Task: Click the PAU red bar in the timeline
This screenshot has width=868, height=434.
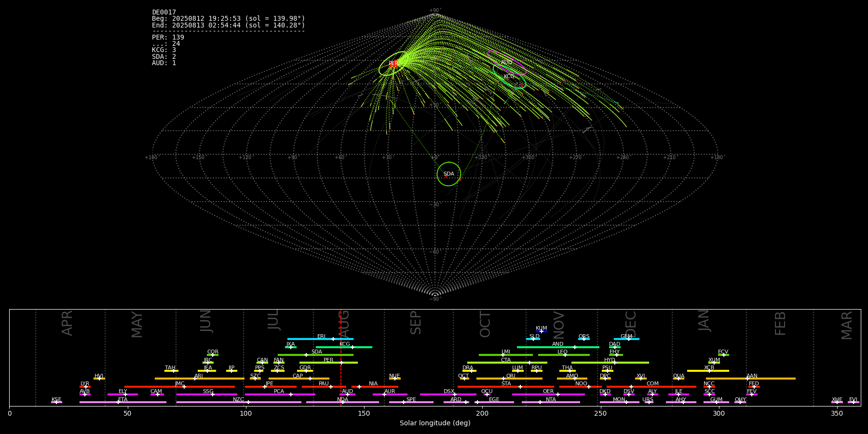Action: 324,387
